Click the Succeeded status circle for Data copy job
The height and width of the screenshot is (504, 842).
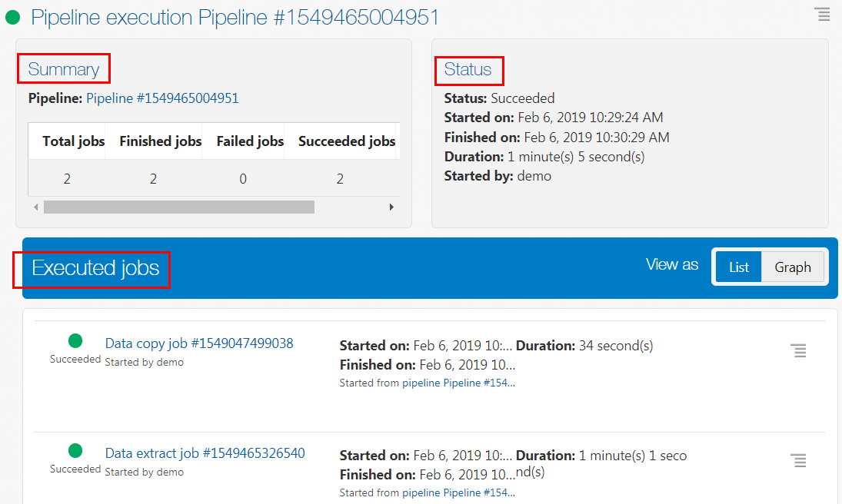(x=75, y=339)
